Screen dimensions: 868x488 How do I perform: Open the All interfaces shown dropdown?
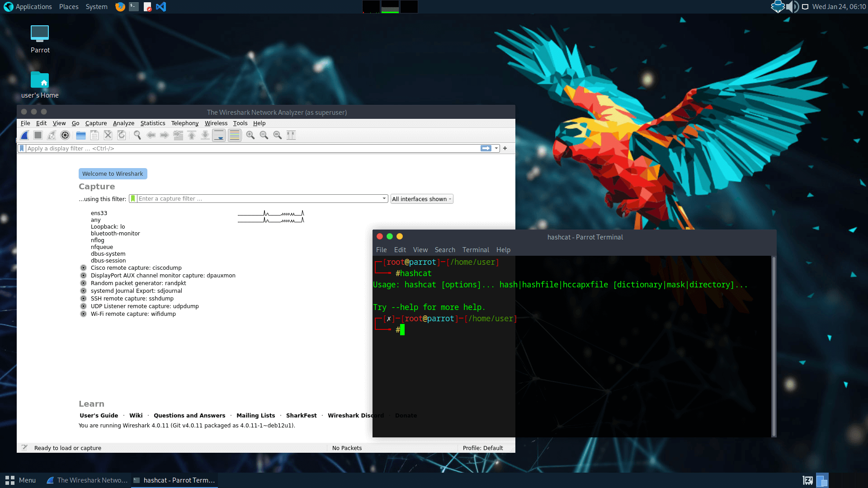point(421,199)
